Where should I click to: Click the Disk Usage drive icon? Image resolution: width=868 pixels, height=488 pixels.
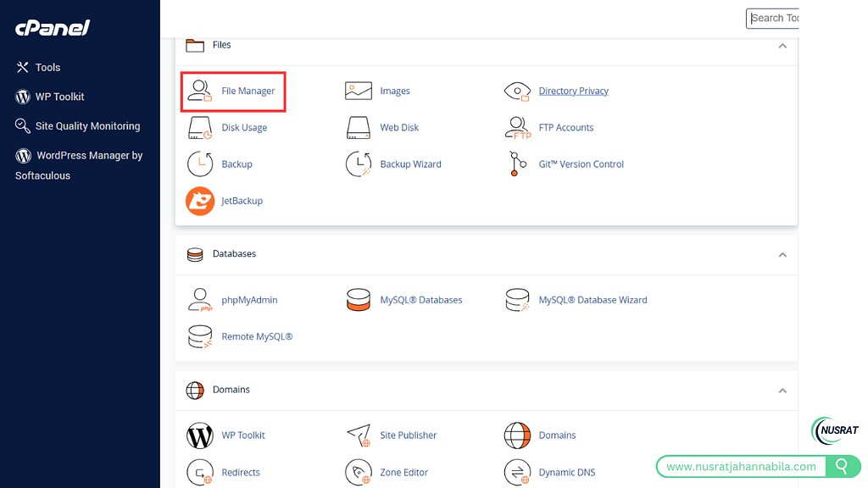pyautogui.click(x=200, y=127)
